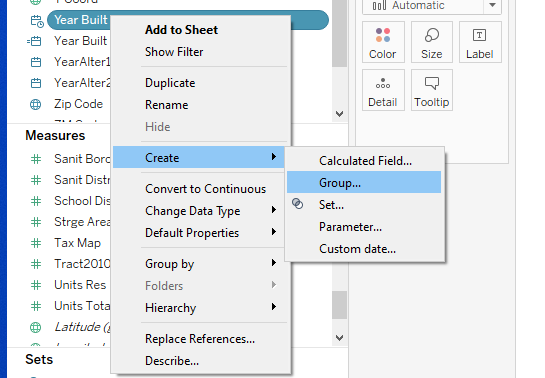Click the Set overlapping circles icon
The height and width of the screenshot is (378, 545).
coord(298,204)
